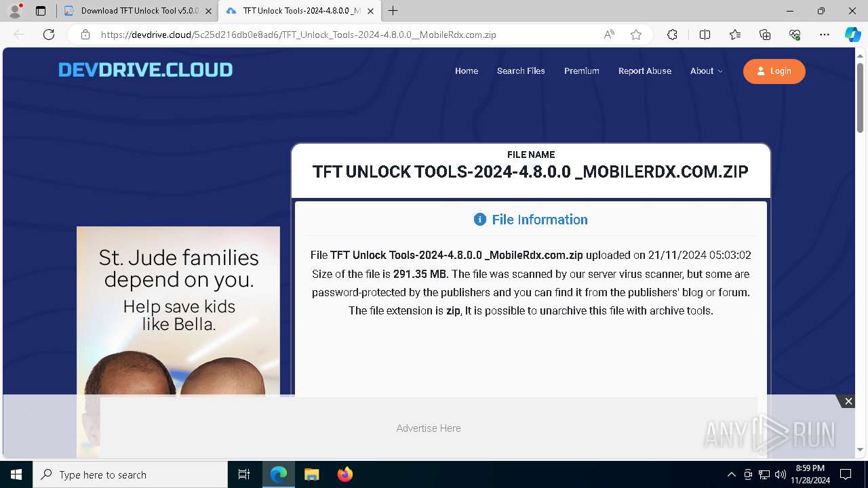
Task: Open Task View on taskbar
Action: 244,474
